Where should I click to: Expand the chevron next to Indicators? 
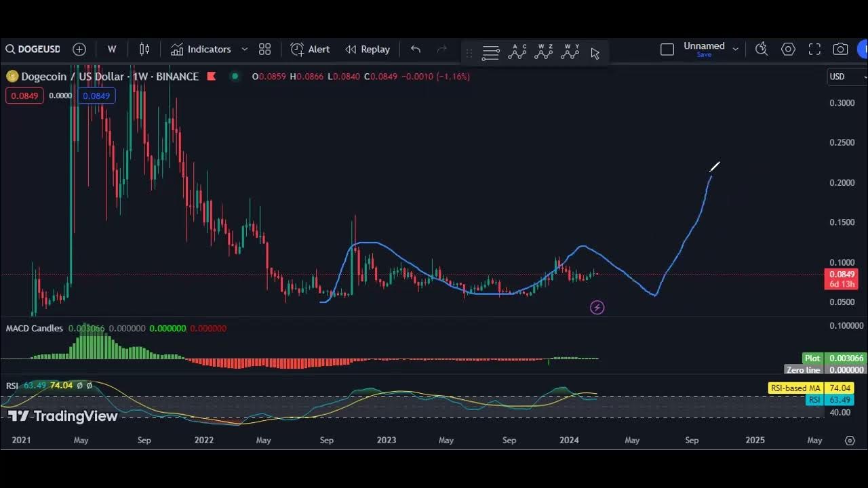245,49
